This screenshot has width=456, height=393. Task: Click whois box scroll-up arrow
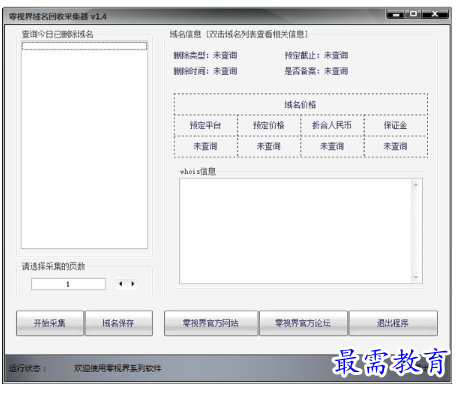pyautogui.click(x=416, y=184)
